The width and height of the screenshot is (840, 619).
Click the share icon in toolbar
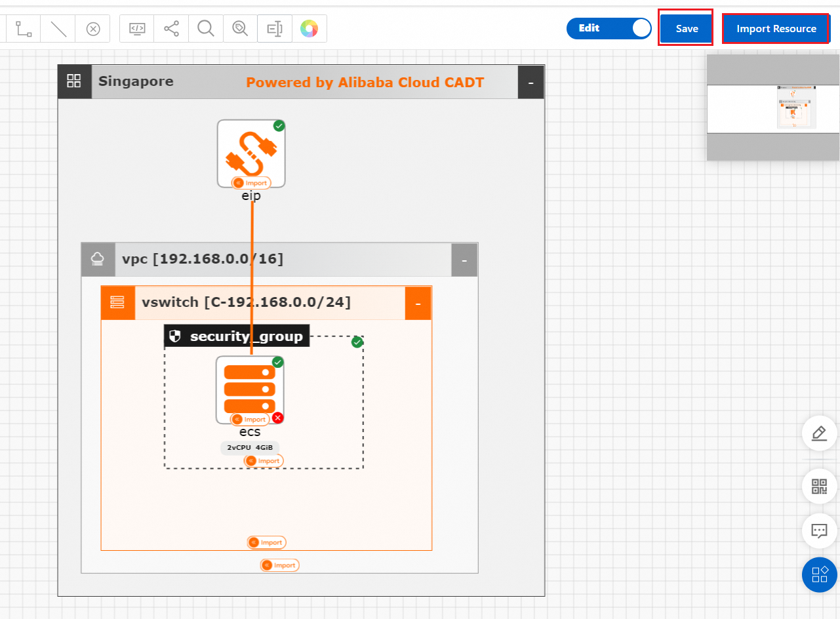[171, 29]
